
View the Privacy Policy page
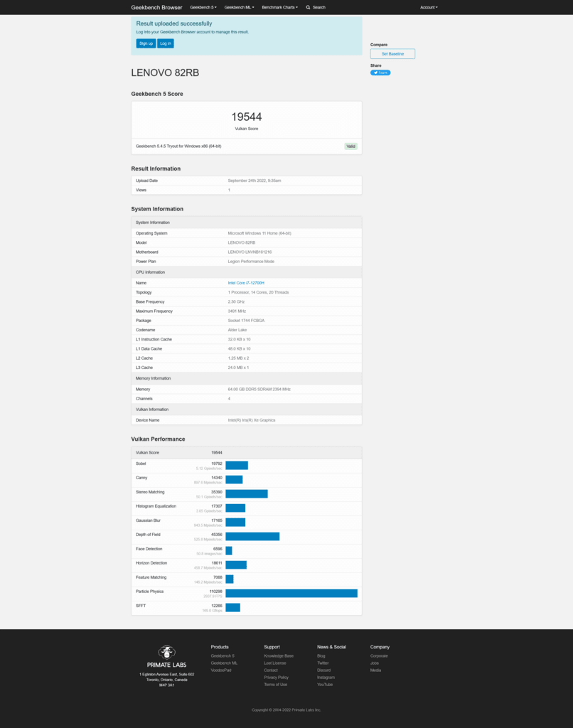[x=277, y=678]
